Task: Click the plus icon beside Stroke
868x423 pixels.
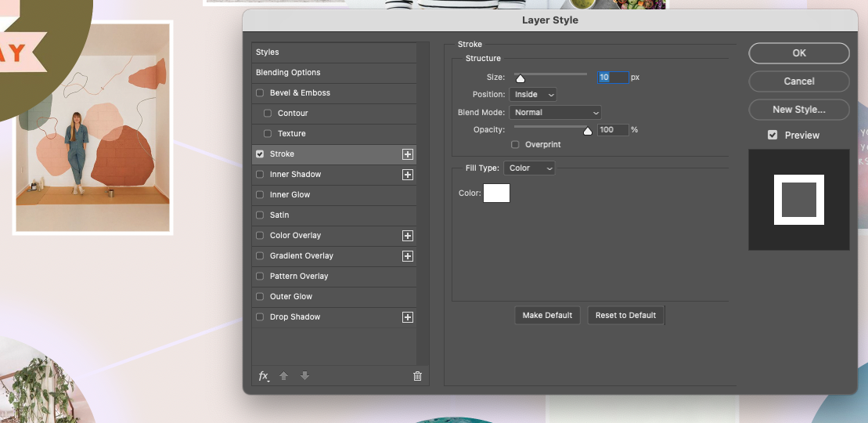Action: click(408, 154)
